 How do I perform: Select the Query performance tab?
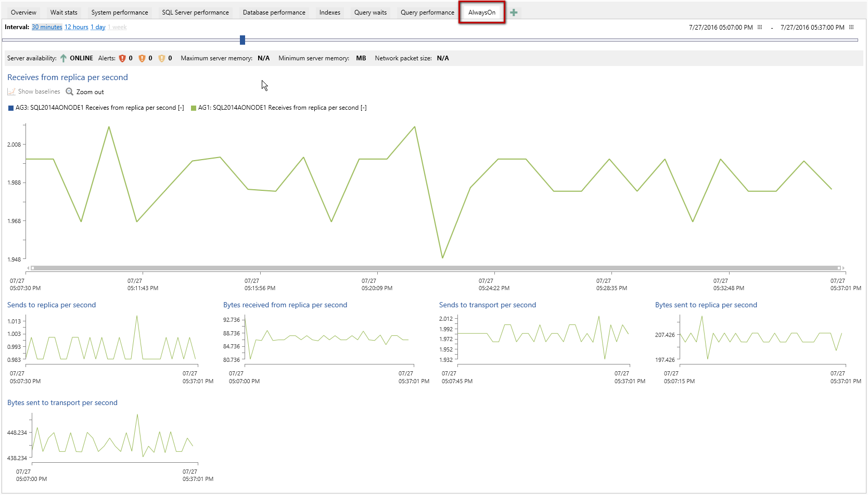pos(427,12)
